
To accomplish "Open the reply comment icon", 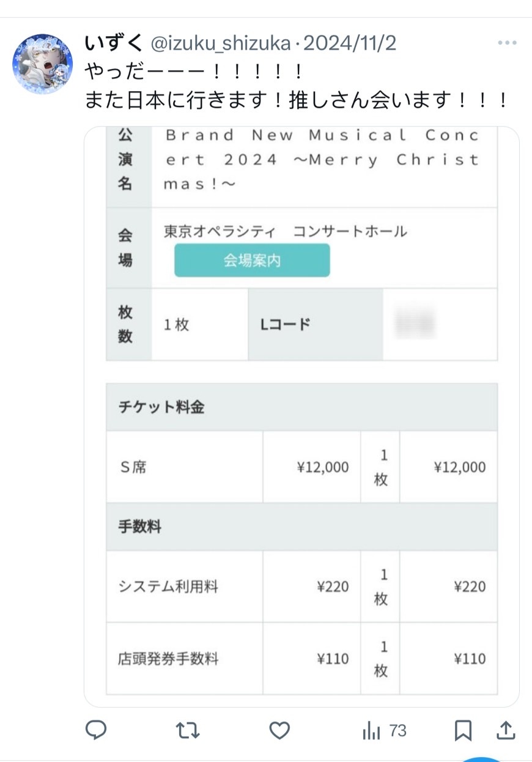I will point(96,730).
